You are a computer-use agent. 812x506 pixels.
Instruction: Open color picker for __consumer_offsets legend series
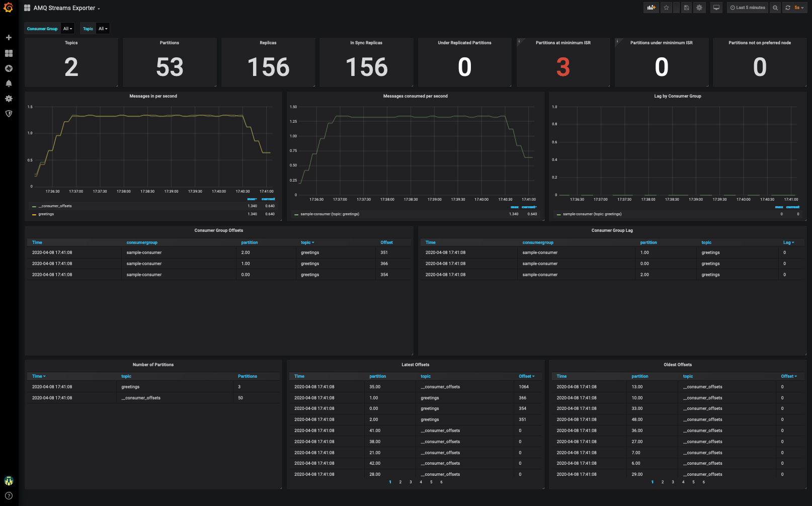pyautogui.click(x=34, y=207)
